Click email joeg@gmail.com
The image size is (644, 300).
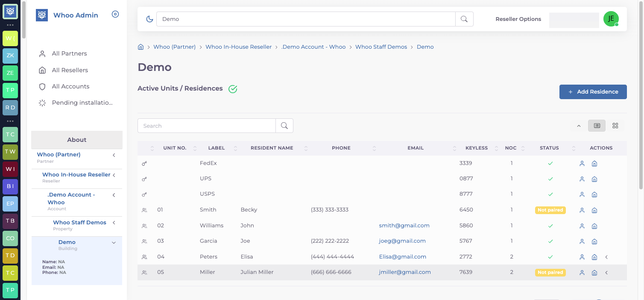click(x=402, y=241)
